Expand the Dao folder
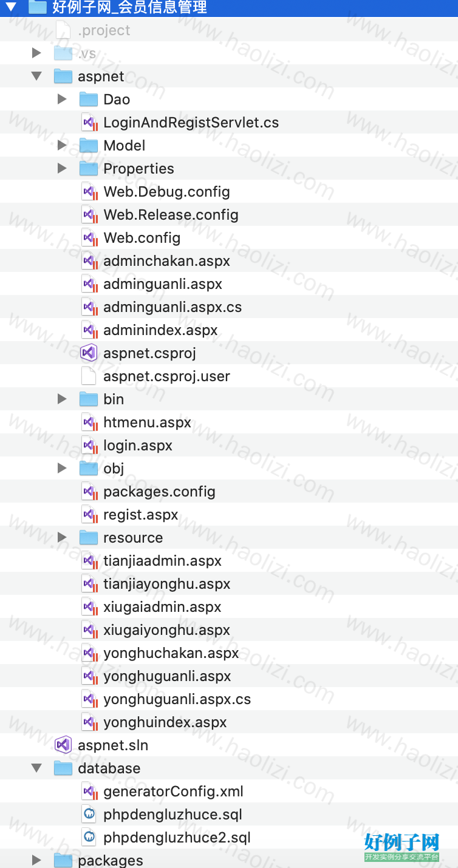Screen dimensions: 458x868 click(62, 99)
